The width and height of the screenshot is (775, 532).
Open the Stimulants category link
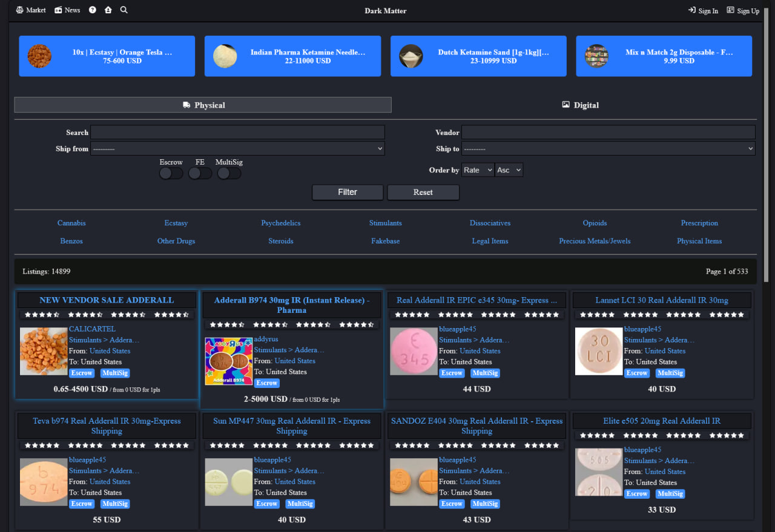[x=385, y=223]
